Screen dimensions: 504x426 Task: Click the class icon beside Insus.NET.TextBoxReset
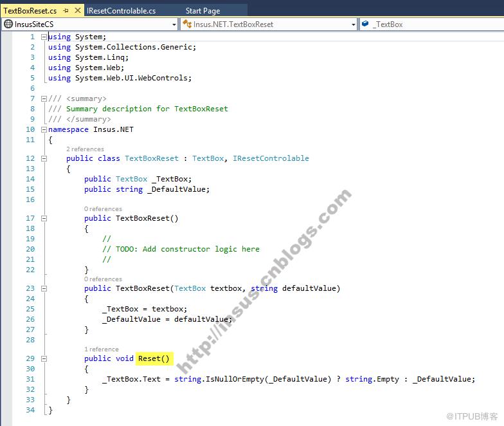point(187,24)
